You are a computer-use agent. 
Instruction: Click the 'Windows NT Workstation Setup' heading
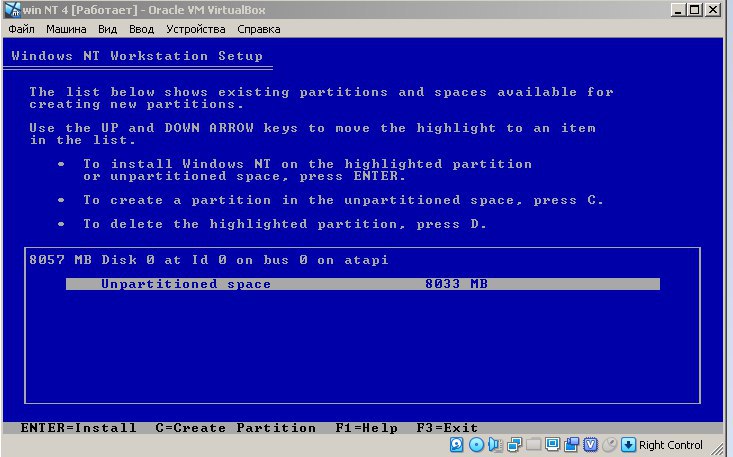point(137,56)
